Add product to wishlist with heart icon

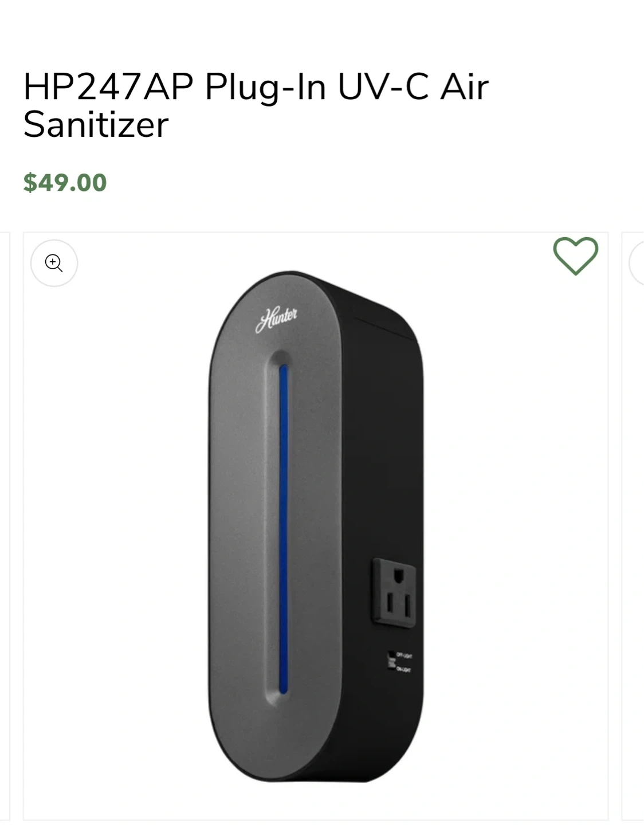point(575,256)
